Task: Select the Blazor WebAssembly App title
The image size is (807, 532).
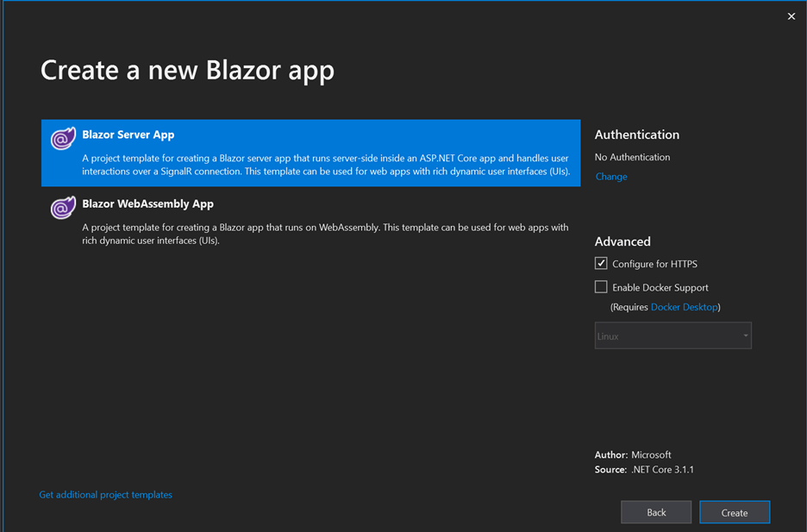Action: pyautogui.click(x=147, y=203)
